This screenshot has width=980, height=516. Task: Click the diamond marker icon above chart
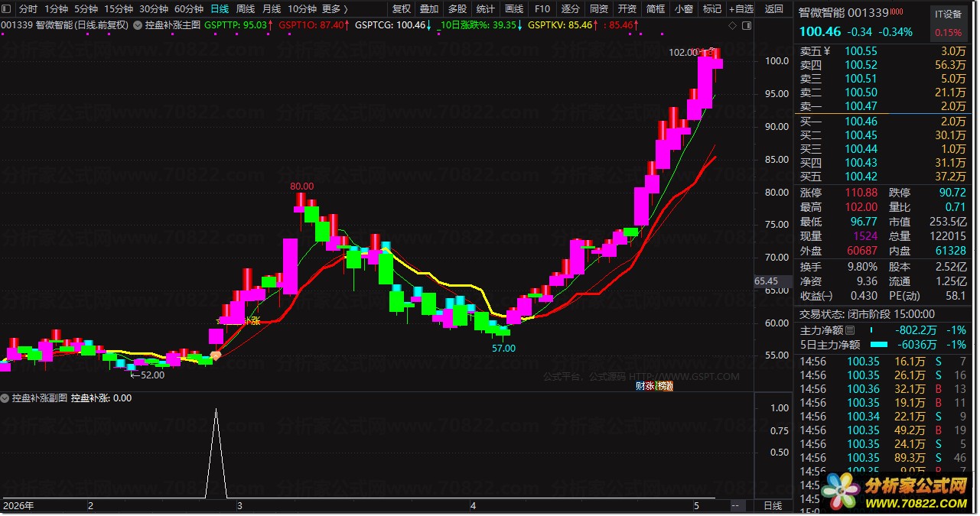coord(732,25)
